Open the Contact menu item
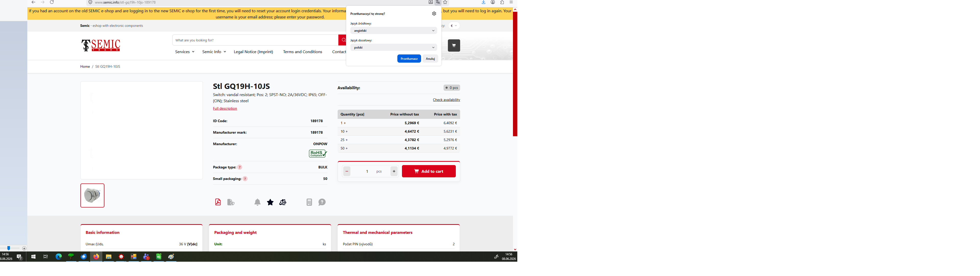Viewport: 980px width, 276px height. point(339,52)
